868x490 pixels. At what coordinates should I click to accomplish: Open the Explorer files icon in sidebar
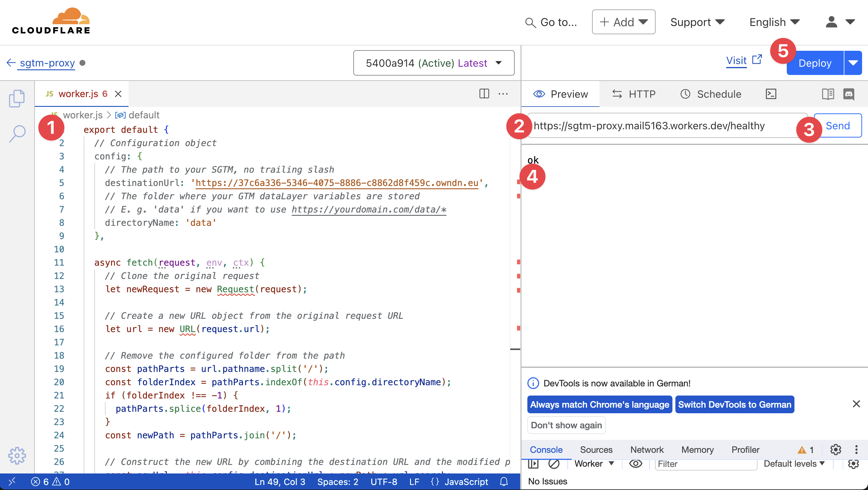[x=17, y=98]
